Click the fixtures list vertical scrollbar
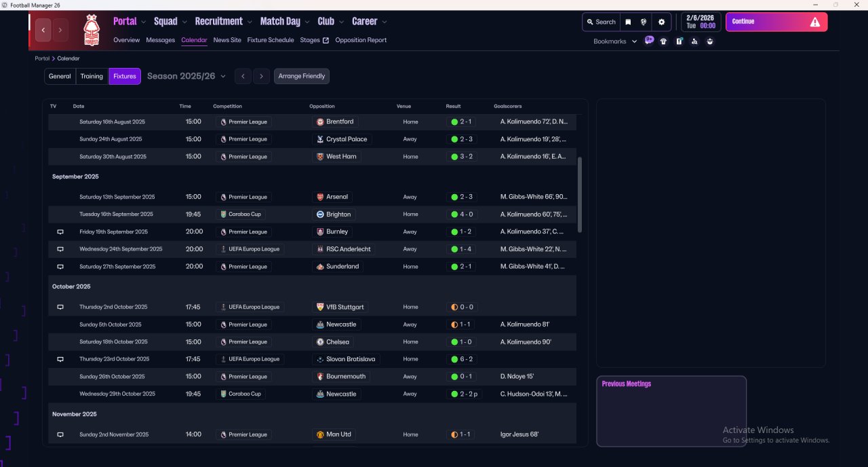 (579, 195)
